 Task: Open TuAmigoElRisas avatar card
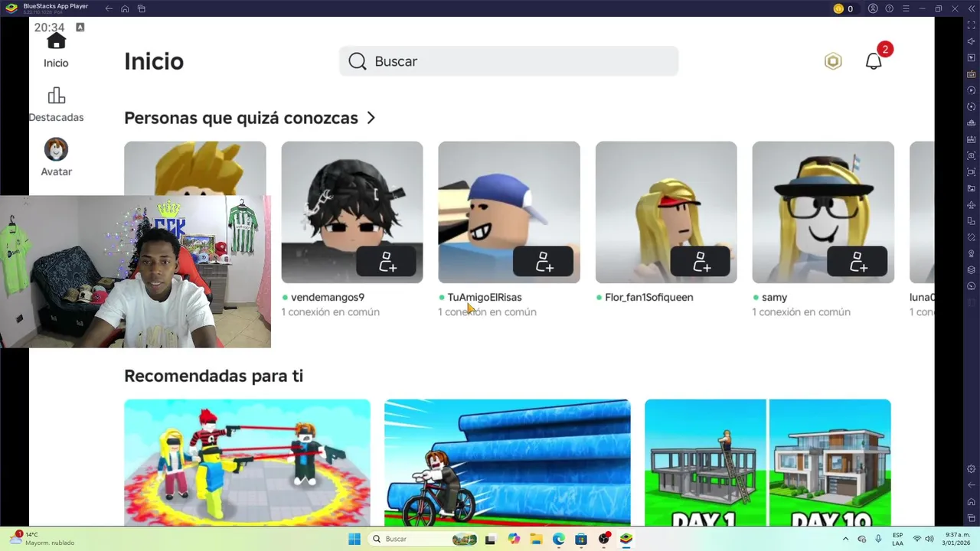point(508,212)
